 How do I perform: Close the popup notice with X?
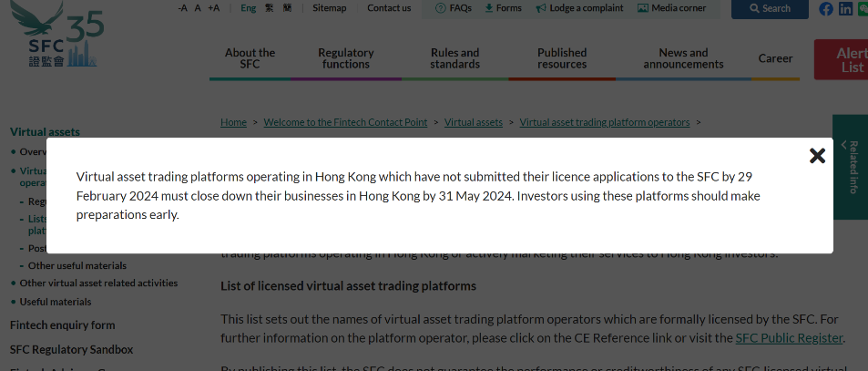817,156
